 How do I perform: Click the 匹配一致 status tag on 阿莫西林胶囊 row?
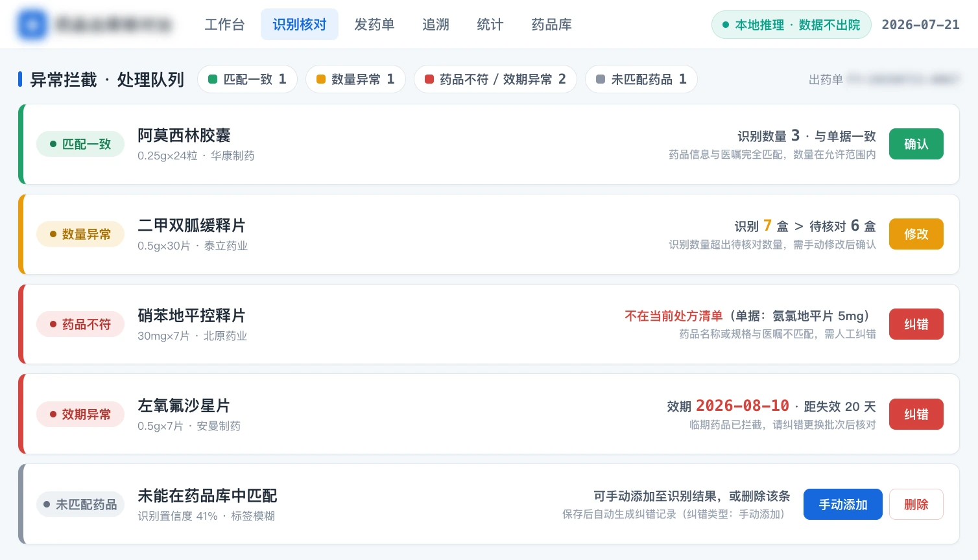pos(80,144)
